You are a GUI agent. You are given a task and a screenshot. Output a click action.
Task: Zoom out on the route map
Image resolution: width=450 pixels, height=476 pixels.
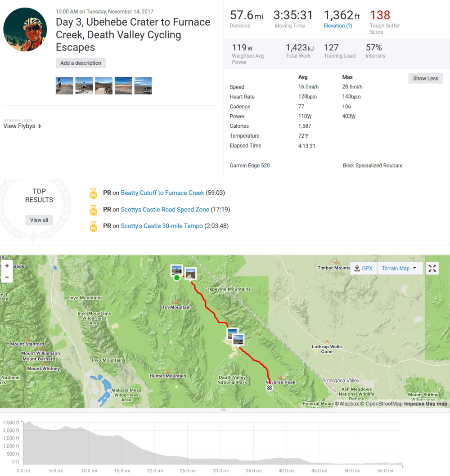tap(7, 277)
